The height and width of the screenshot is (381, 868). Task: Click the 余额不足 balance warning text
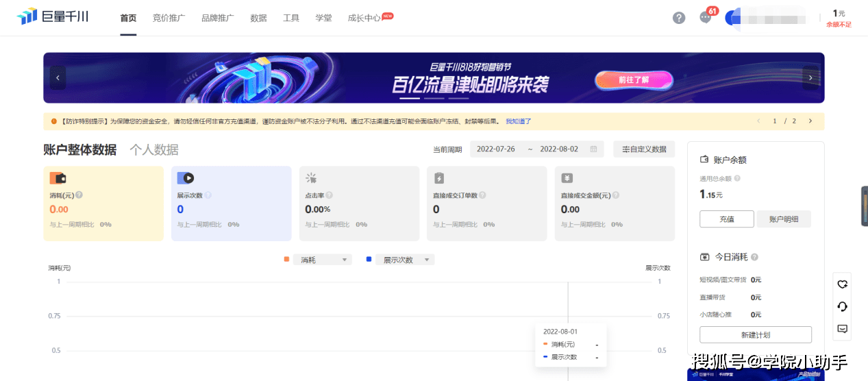(839, 25)
